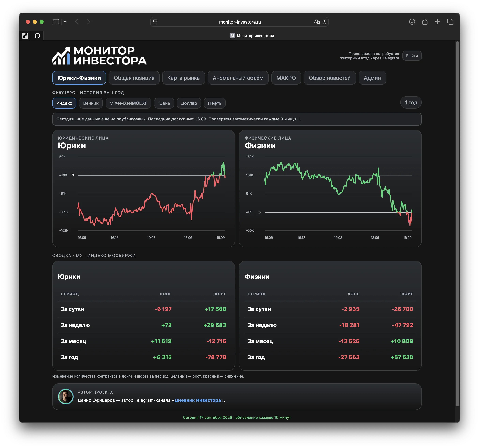
Task: Go forward with the browser forward arrow
Action: 89,22
